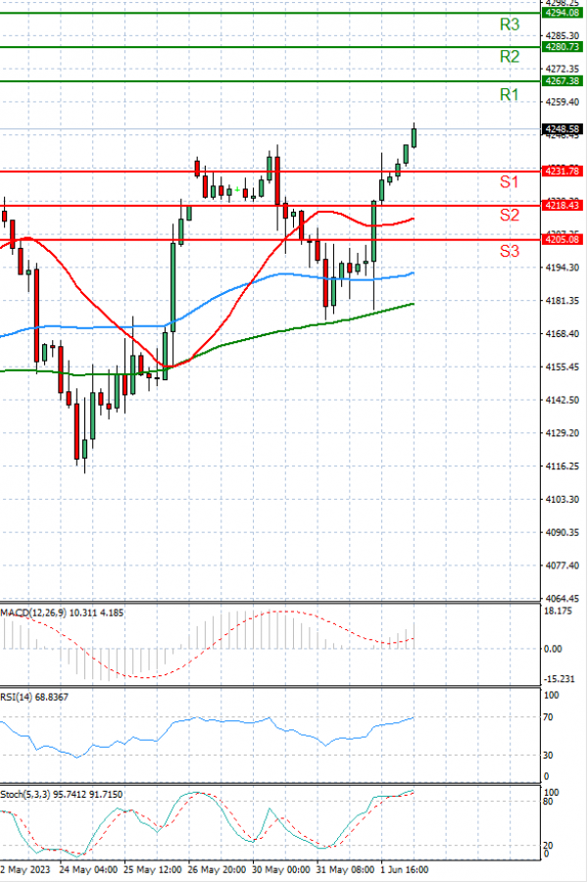Viewport: 588px width, 882px height.
Task: Click the 4231.78 price tag
Action: 563,171
